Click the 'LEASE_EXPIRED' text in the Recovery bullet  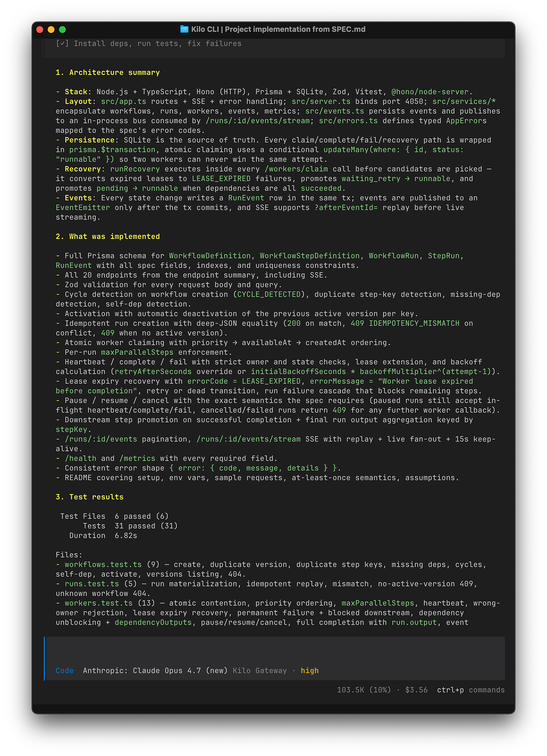(221, 178)
